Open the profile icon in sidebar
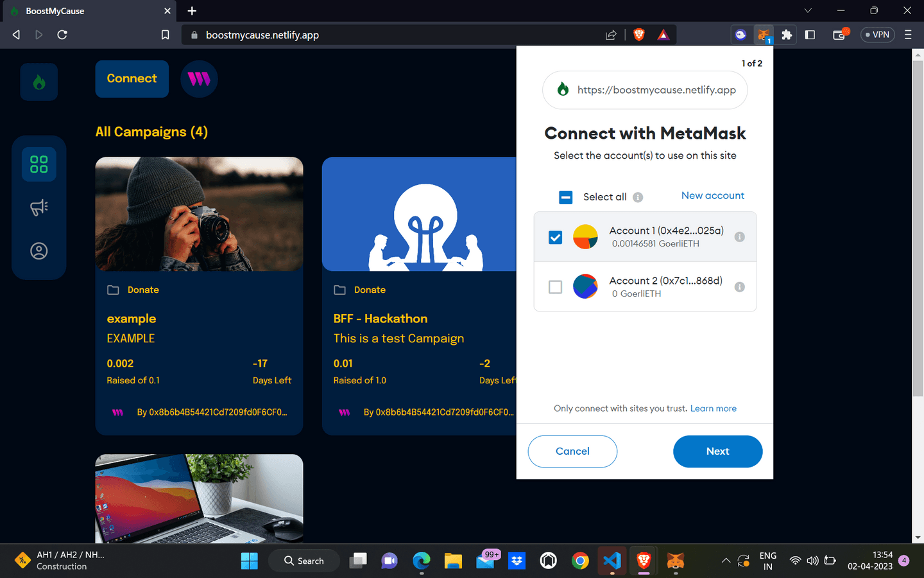 (x=39, y=251)
